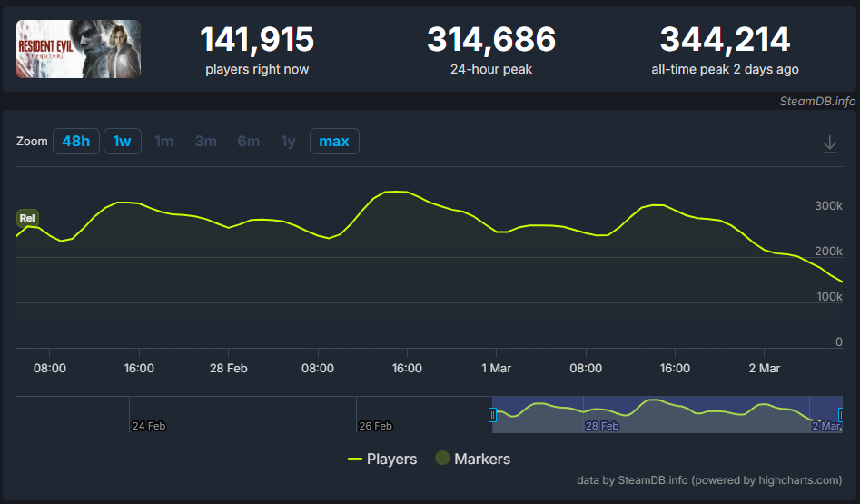Click the Rel release marker on chart
This screenshot has width=860, height=504.
pos(27,218)
